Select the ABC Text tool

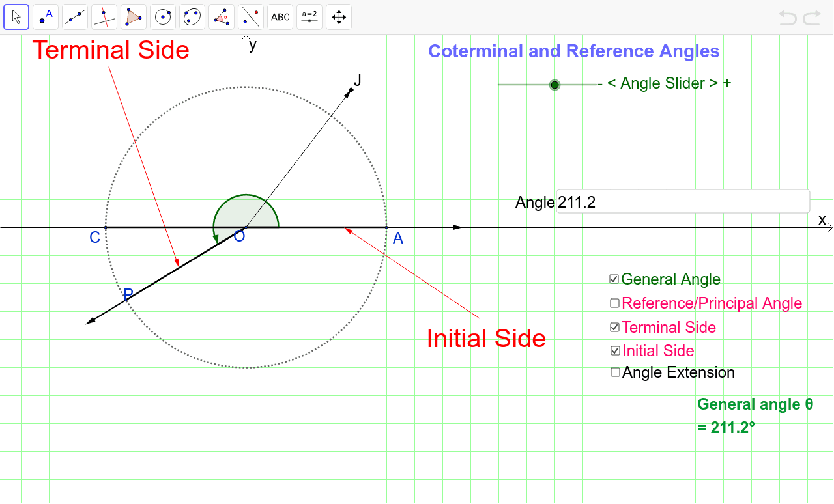pyautogui.click(x=280, y=17)
